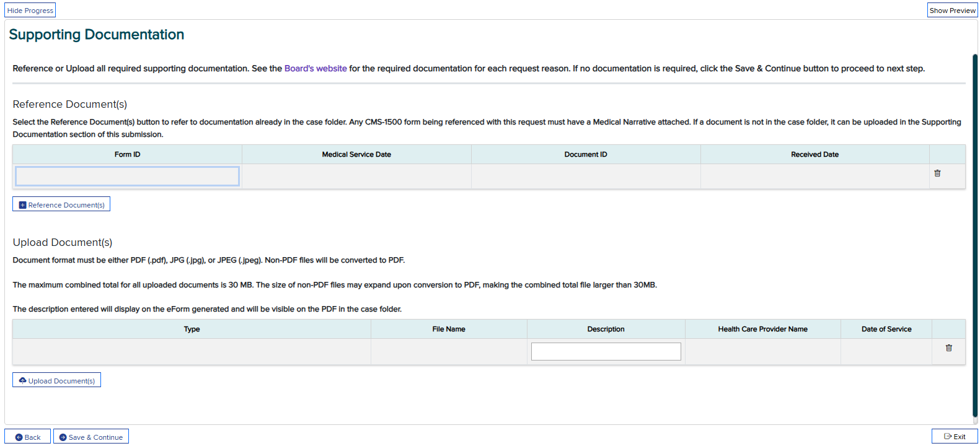Image resolution: width=980 pixels, height=446 pixels.
Task: Click into the Description text box
Action: 606,351
